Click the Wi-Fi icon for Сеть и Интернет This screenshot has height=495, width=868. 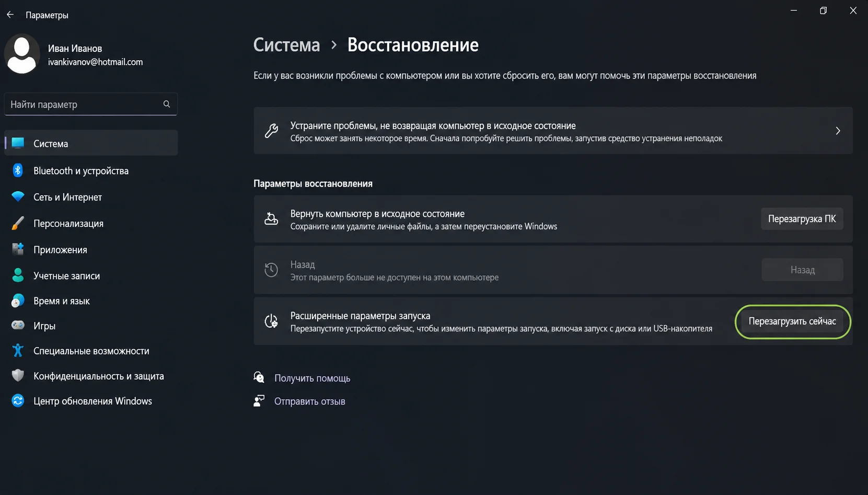[18, 197]
